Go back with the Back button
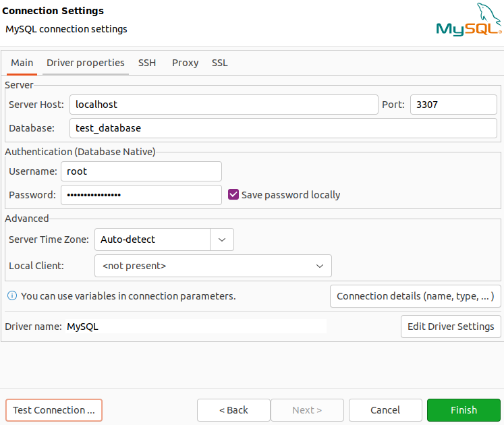Screen dimensions: 504x425 233,410
